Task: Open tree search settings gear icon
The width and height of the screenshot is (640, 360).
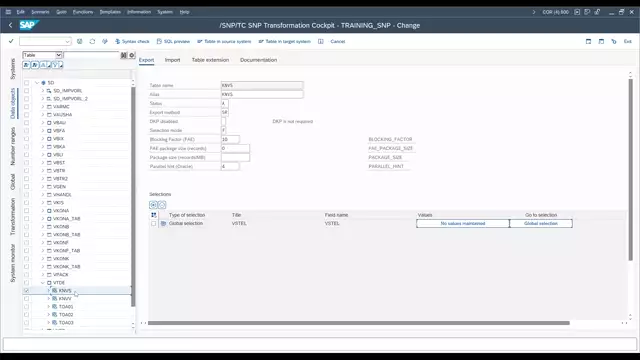Action: click(132, 55)
